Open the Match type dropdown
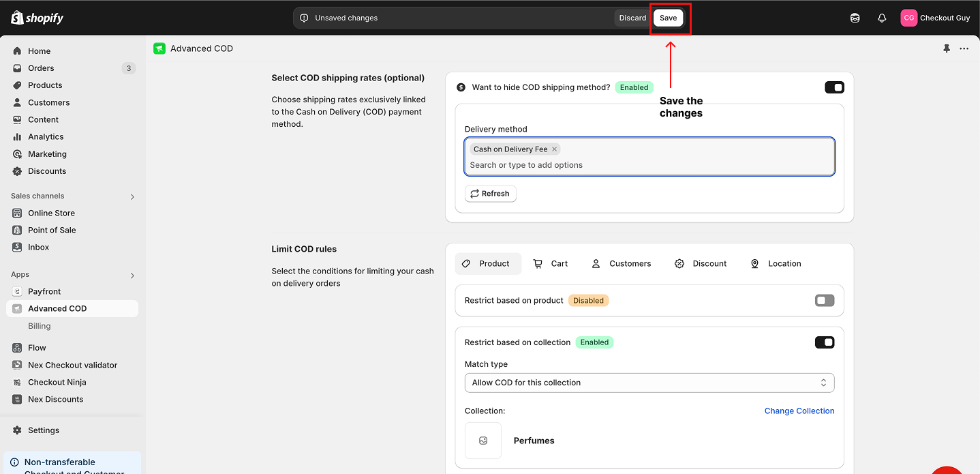Viewport: 980px width, 474px height. point(649,383)
